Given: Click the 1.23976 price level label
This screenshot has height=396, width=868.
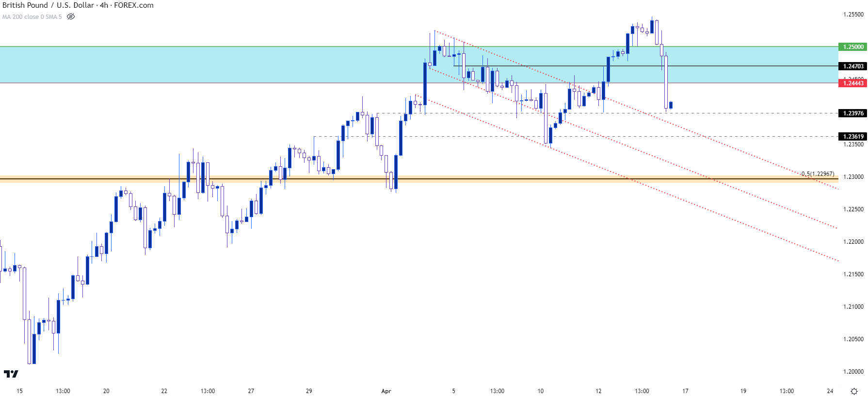Looking at the screenshot, I should coord(852,113).
